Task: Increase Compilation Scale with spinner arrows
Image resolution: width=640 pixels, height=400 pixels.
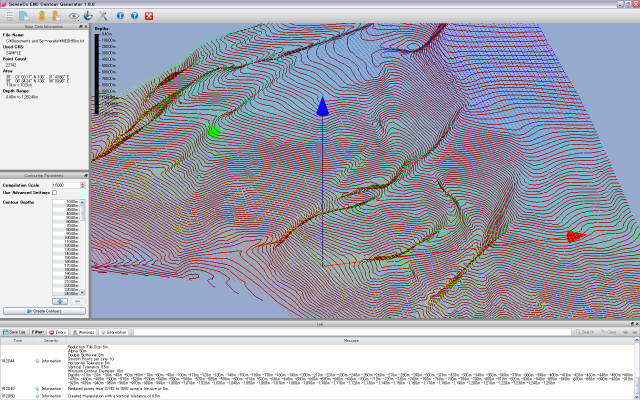Action: click(84, 184)
